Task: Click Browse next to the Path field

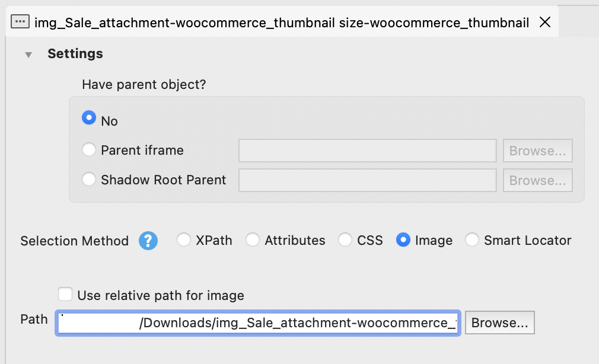Action: click(x=499, y=322)
